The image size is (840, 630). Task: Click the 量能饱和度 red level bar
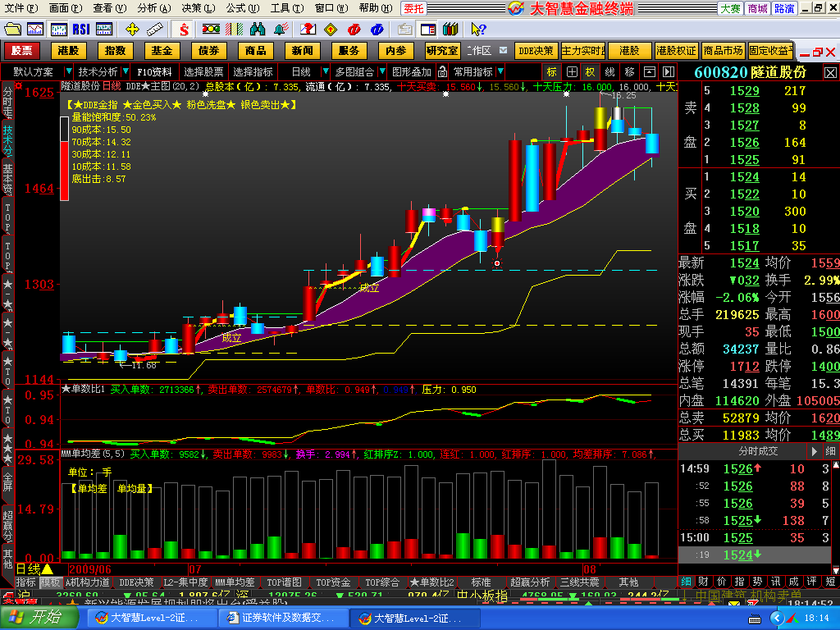[64, 171]
